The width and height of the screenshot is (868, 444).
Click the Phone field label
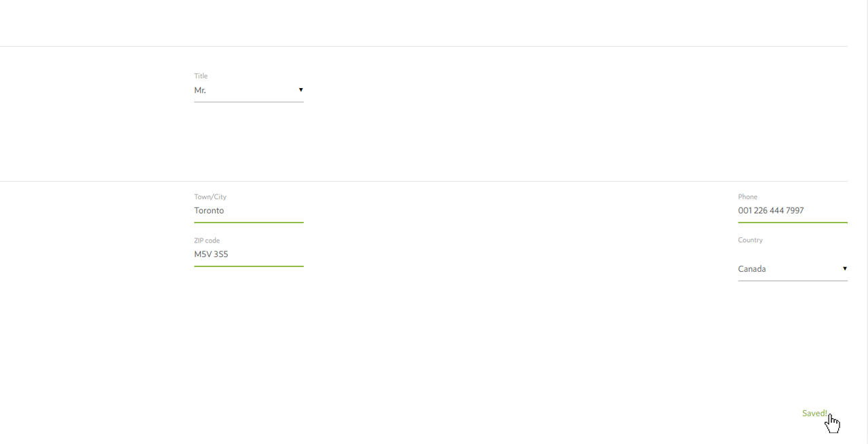pyautogui.click(x=747, y=197)
